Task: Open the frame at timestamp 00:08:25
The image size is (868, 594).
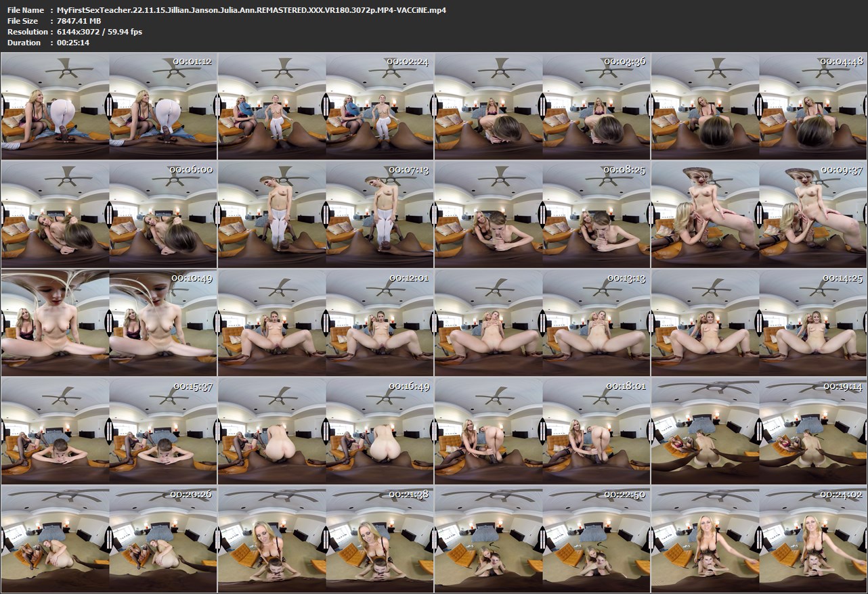Action: (x=542, y=214)
